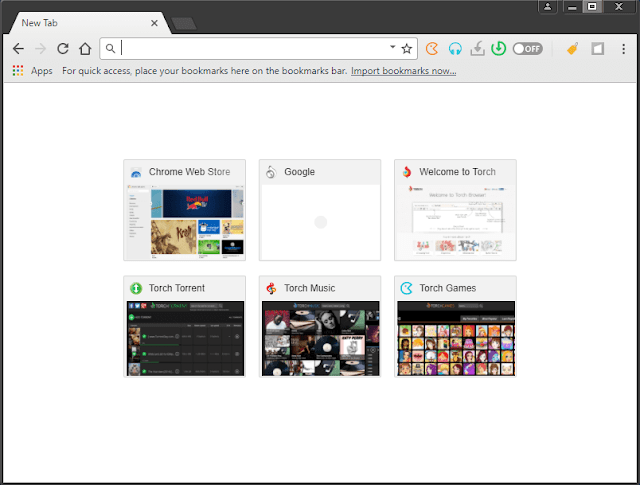Click the Torch Games tile title
Viewport: 640px width, 485px height.
pos(448,288)
